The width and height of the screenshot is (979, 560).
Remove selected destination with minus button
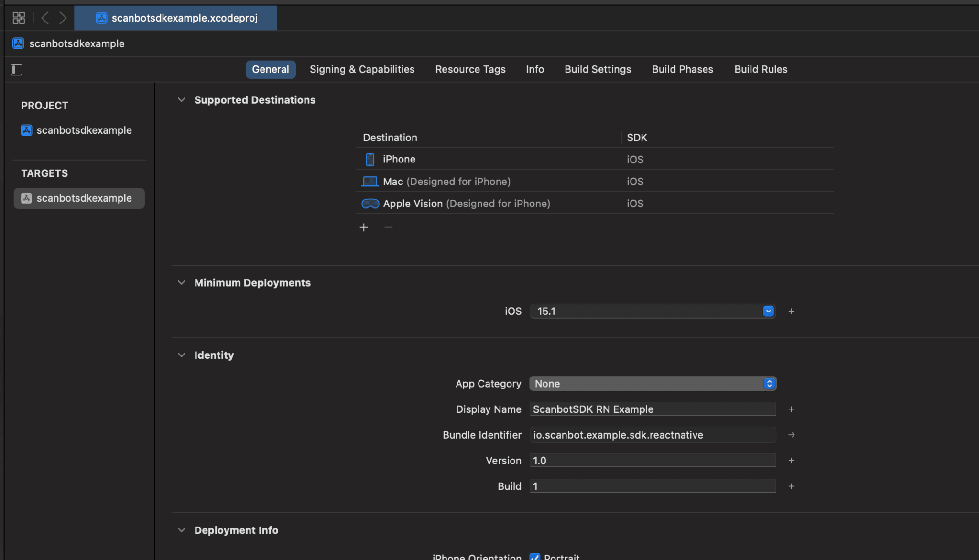tap(388, 227)
